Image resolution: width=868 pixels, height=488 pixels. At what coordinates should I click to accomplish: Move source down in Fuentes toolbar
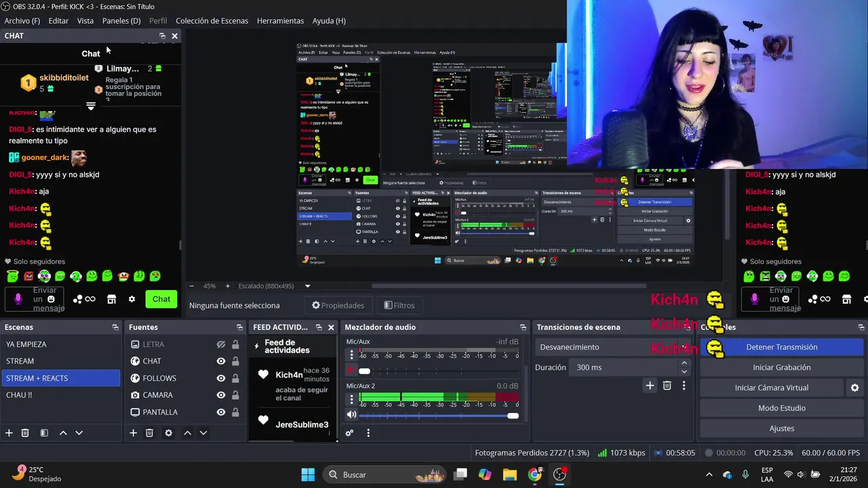coord(203,433)
